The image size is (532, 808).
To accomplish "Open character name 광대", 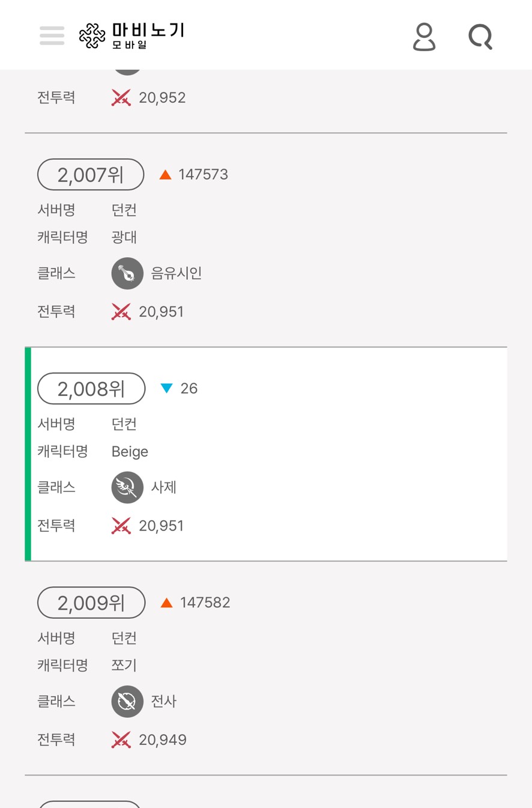I will point(124,237).
